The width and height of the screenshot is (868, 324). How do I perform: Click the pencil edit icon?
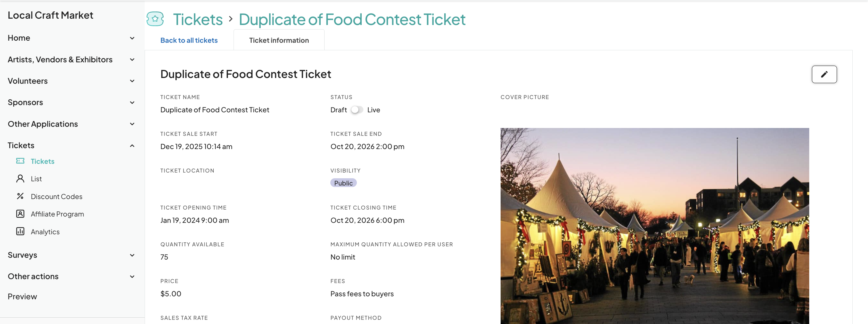[824, 74]
